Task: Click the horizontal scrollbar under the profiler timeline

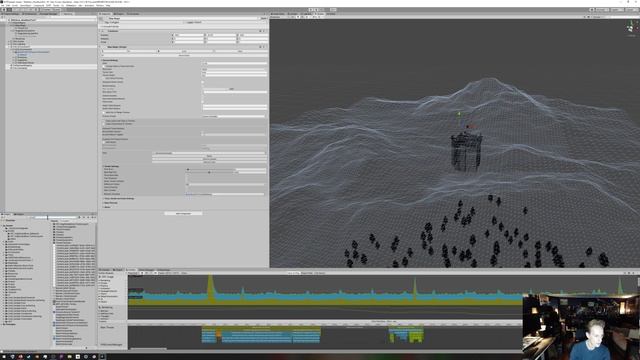Action: 148,349
